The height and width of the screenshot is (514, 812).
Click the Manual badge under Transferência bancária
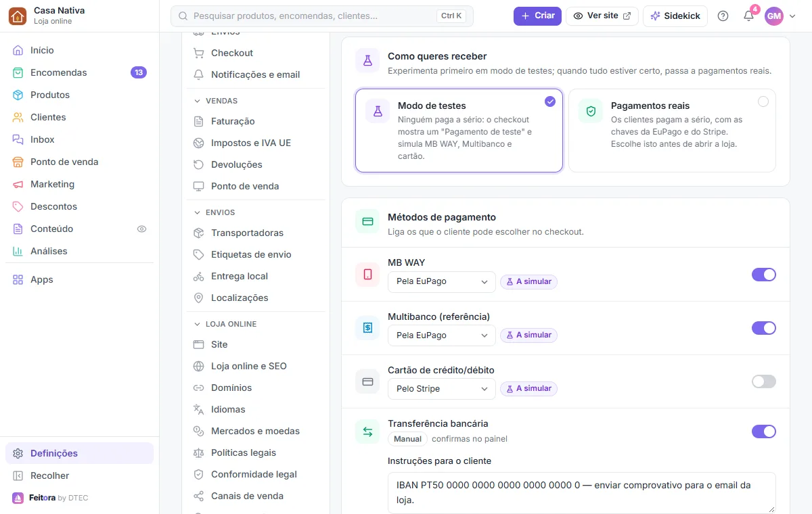[x=407, y=439]
